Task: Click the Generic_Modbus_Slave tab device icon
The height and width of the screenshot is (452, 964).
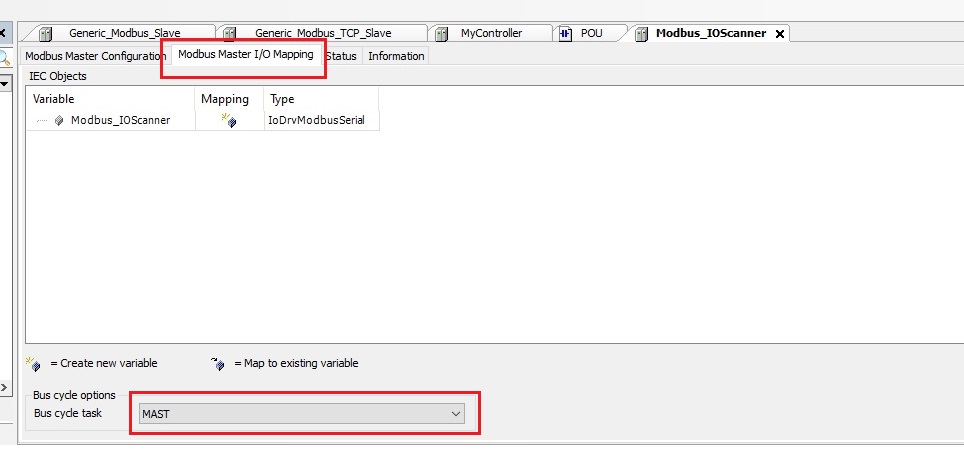Action: click(x=45, y=33)
